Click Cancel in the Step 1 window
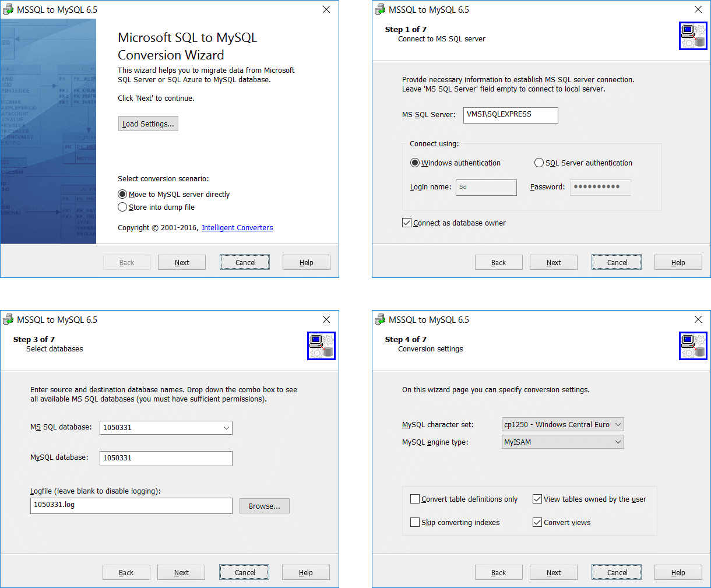The height and width of the screenshot is (588, 711). (x=617, y=262)
